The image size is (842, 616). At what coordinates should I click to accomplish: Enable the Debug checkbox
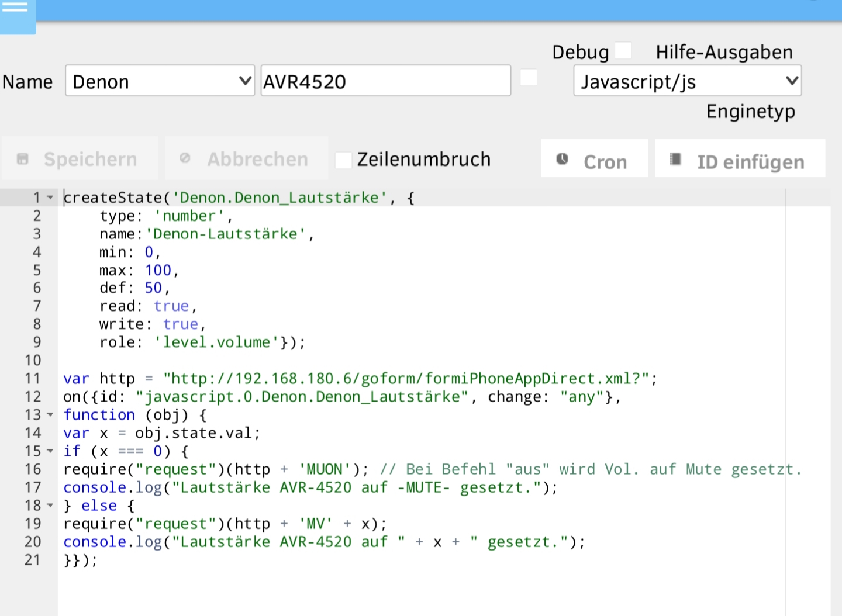click(623, 51)
